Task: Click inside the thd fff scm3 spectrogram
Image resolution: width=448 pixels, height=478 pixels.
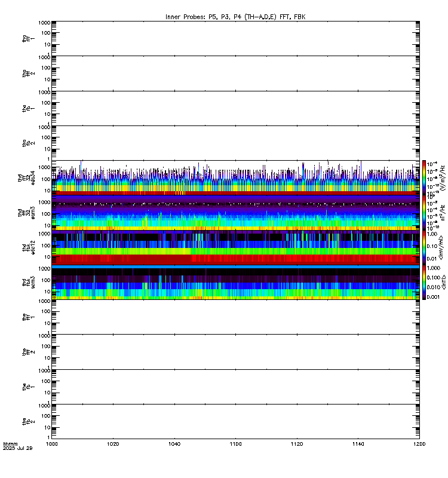Action: click(x=235, y=213)
